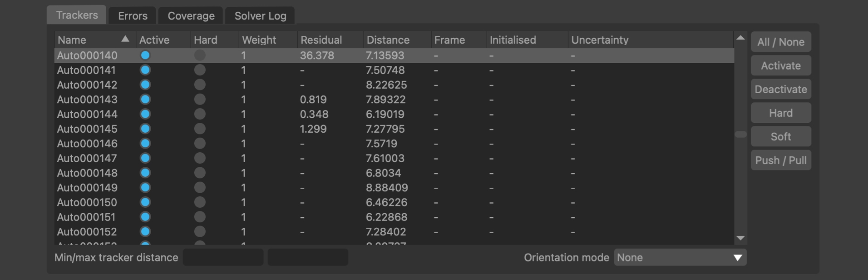Select the Auto000149 tracker name
The image size is (868, 280).
87,188
